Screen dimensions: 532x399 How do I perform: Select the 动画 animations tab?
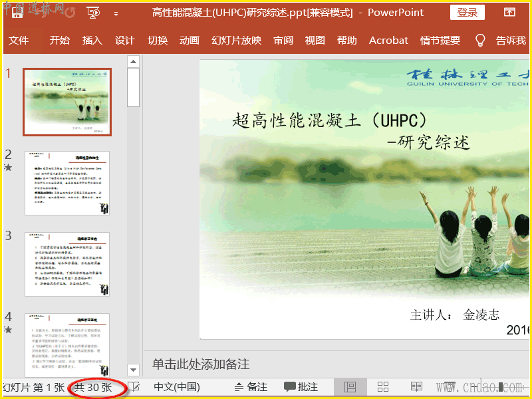190,41
